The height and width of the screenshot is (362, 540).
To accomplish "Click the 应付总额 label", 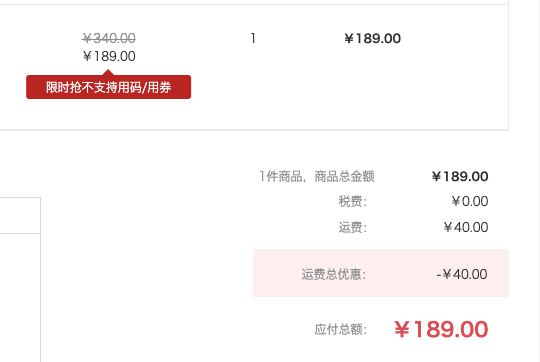I will click(x=341, y=330).
